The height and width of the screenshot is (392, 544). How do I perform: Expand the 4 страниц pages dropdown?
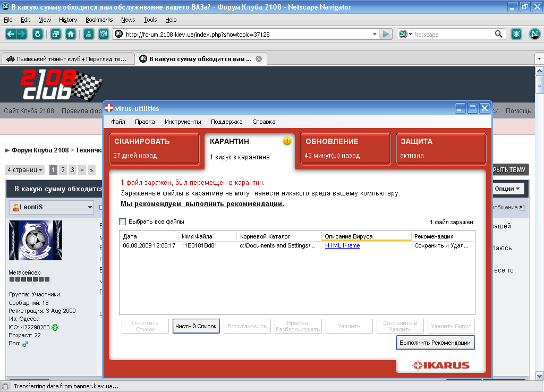tap(25, 169)
